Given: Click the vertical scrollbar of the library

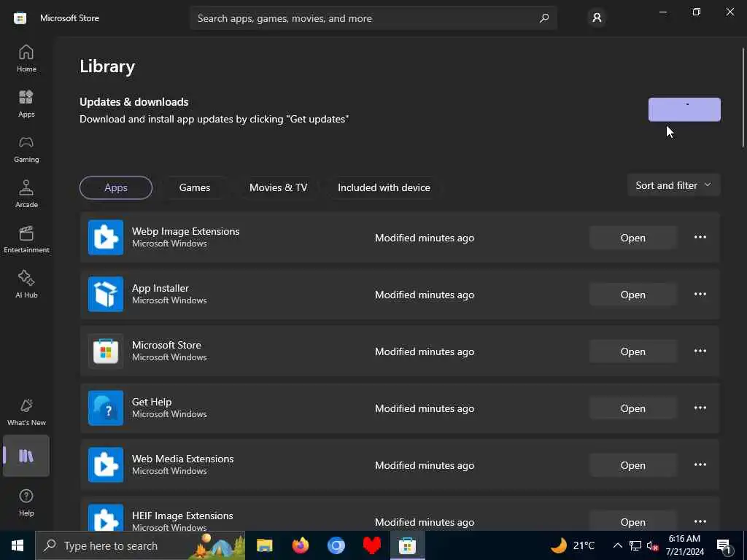Looking at the screenshot, I should pos(743,98).
